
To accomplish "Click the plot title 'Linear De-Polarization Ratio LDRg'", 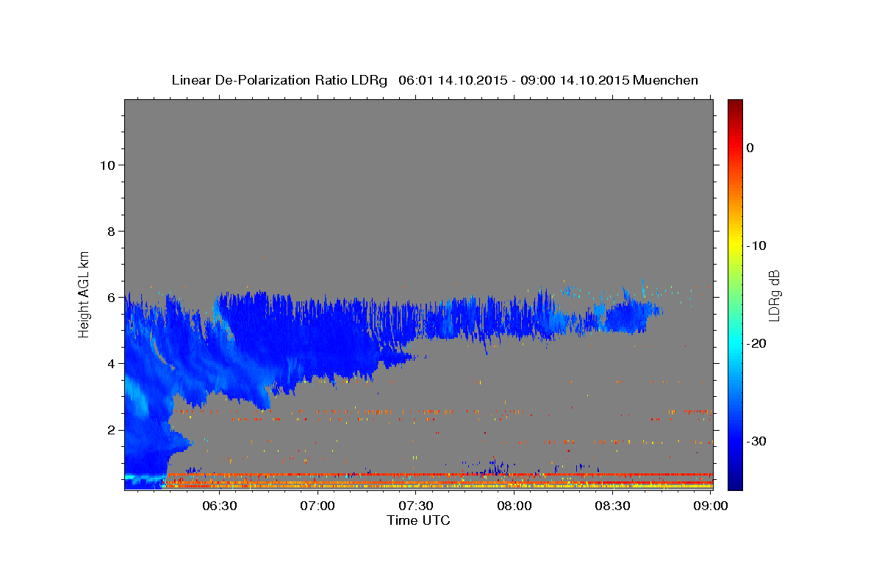I will tap(279, 80).
